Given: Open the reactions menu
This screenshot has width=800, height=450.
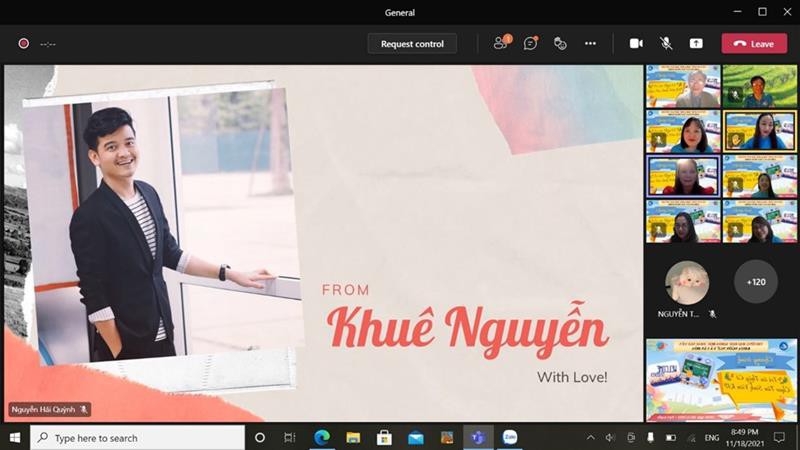Looking at the screenshot, I should pyautogui.click(x=560, y=43).
